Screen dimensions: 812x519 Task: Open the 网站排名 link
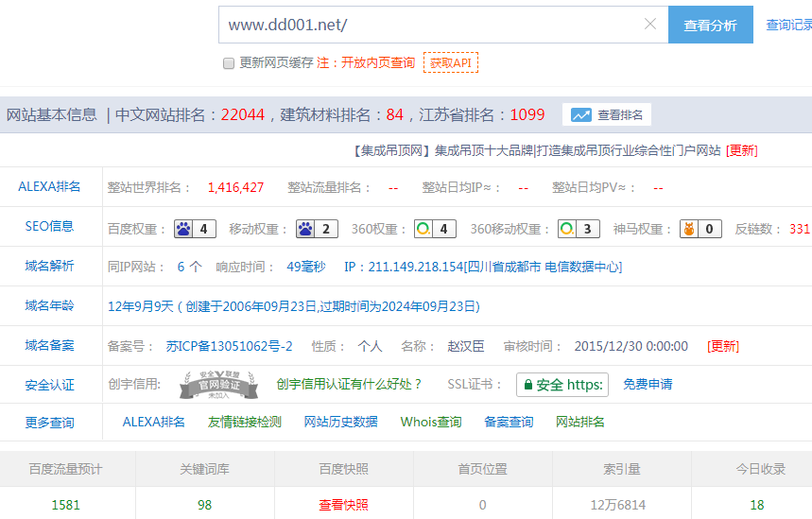(580, 422)
